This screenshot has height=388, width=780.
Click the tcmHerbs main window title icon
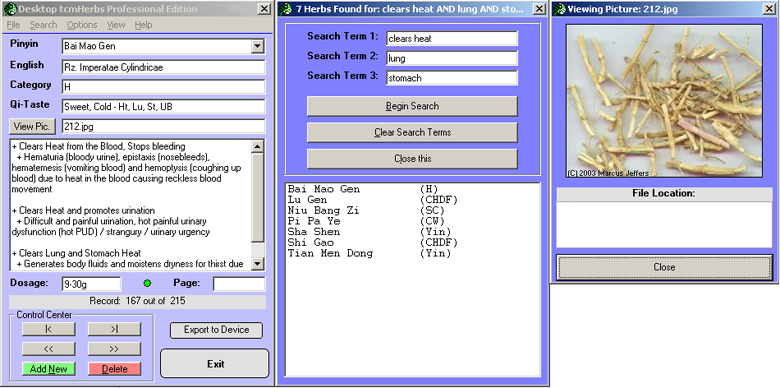pyautogui.click(x=10, y=9)
